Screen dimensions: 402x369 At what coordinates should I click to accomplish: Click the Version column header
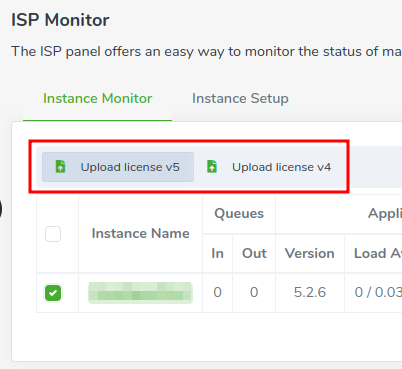click(x=310, y=253)
